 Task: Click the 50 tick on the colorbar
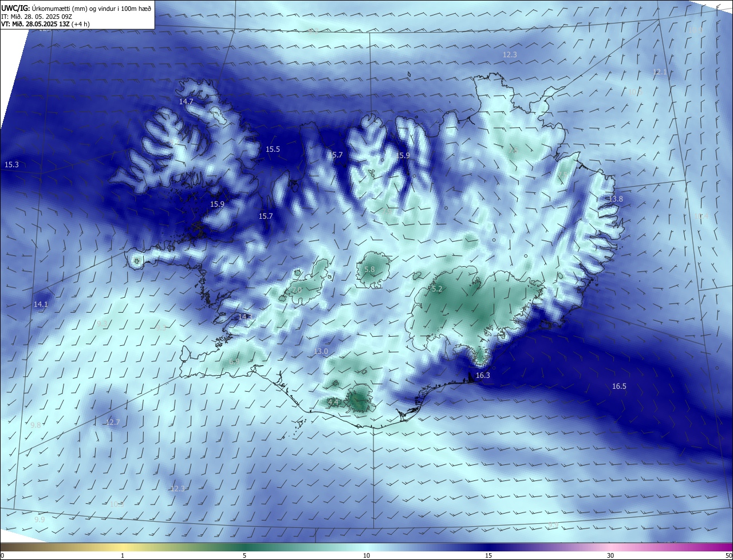pyautogui.click(x=728, y=555)
